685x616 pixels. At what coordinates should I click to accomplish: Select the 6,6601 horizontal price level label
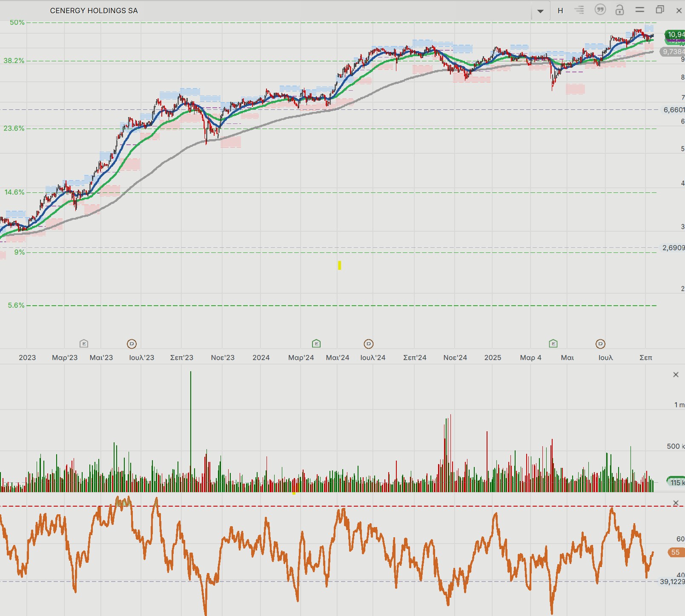674,110
